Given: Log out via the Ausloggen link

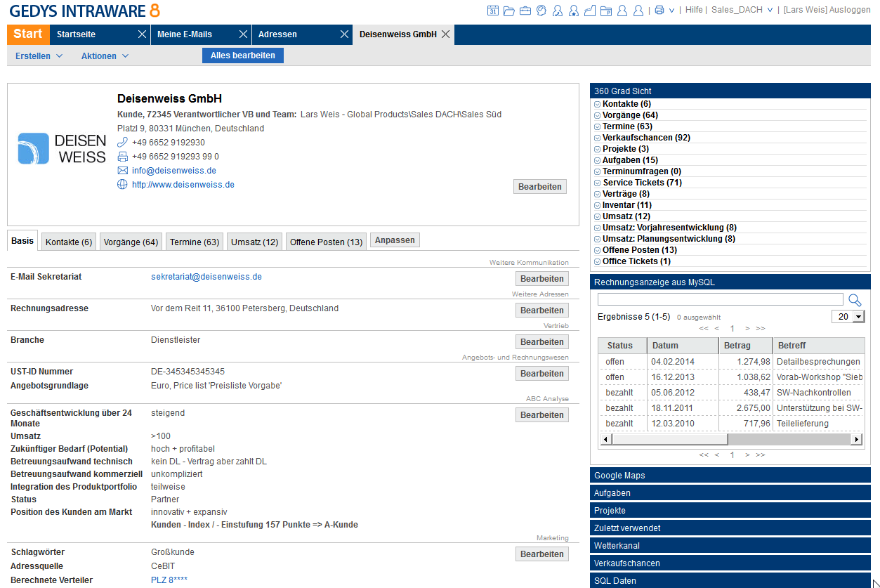Looking at the screenshot, I should click(x=849, y=11).
